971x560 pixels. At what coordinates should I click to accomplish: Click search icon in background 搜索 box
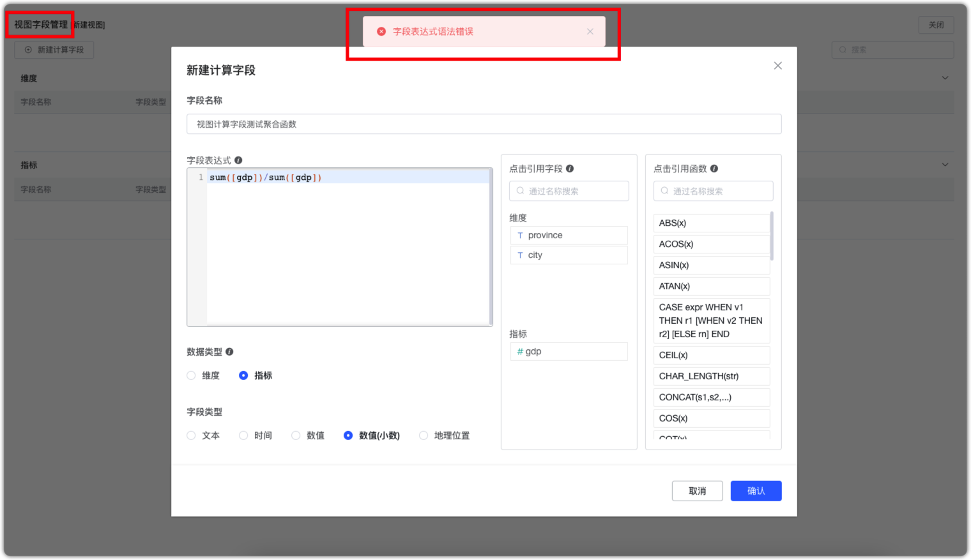pyautogui.click(x=843, y=50)
